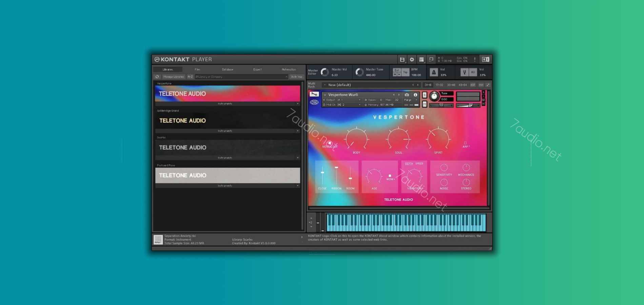
Task: Click the Postcard Piano library banner
Action: tap(227, 175)
